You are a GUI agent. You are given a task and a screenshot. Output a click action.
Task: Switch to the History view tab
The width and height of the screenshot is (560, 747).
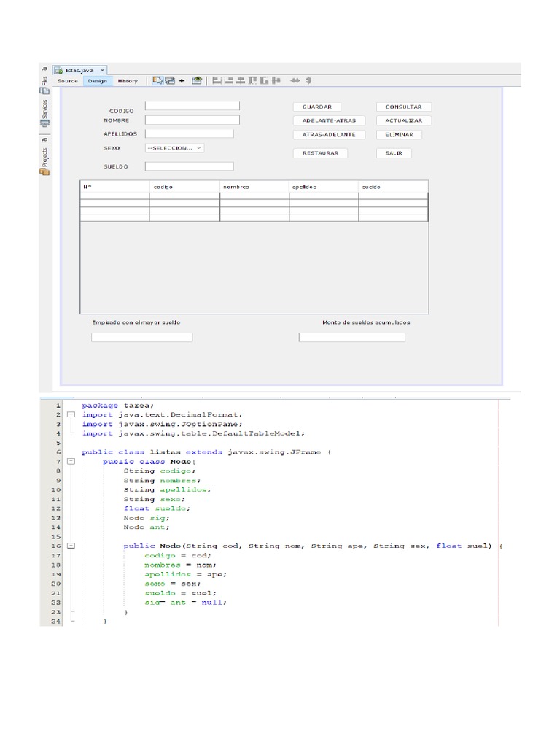click(x=127, y=81)
